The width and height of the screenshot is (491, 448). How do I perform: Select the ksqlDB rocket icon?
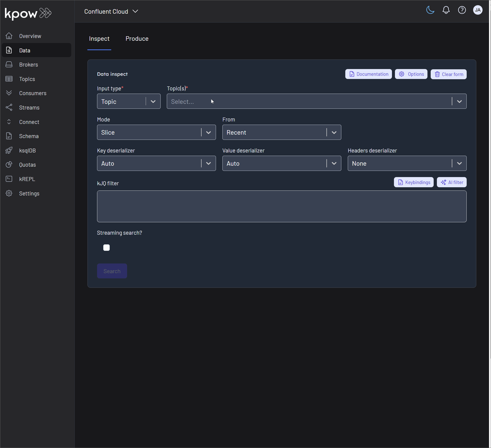tap(9, 150)
